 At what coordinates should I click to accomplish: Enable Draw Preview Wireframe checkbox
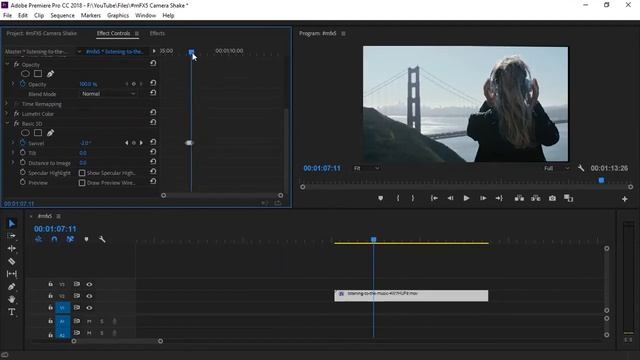(82, 183)
